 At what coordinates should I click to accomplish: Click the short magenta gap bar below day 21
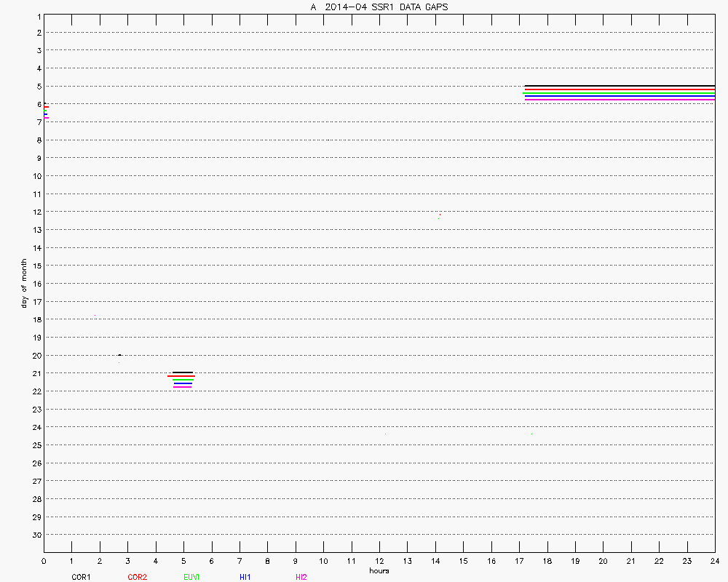[183, 387]
